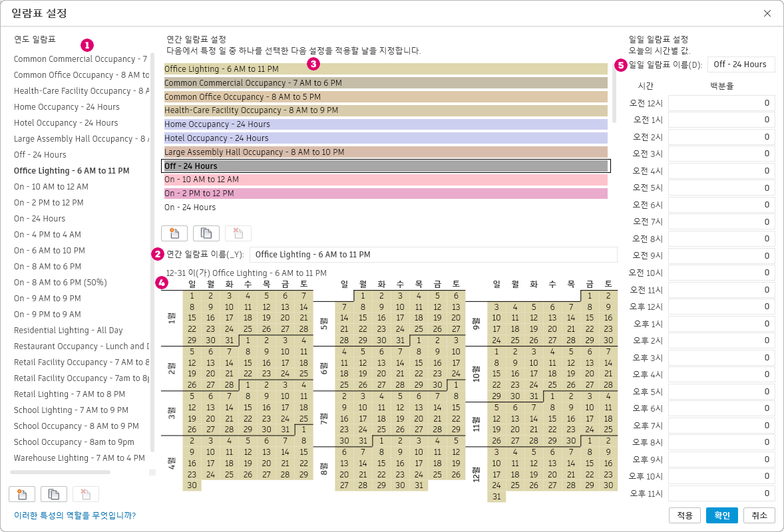Select Health-Care Facility Occupancy in the left yearly list
784x532 pixels.
click(x=81, y=91)
